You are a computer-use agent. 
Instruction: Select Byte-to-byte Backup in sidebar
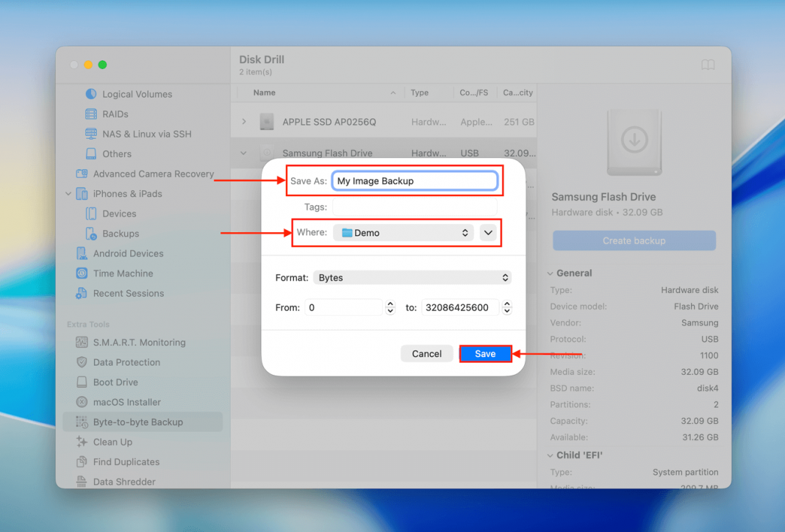pyautogui.click(x=137, y=423)
